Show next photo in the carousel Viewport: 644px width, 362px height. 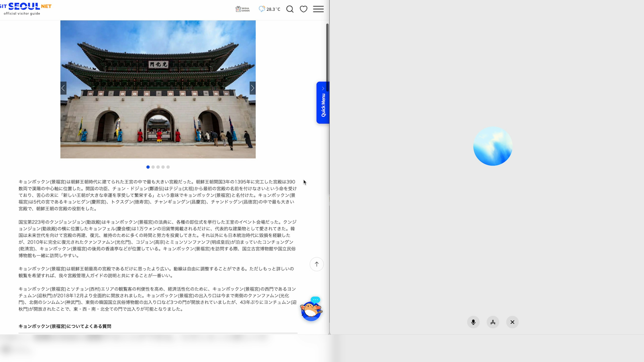click(x=252, y=88)
